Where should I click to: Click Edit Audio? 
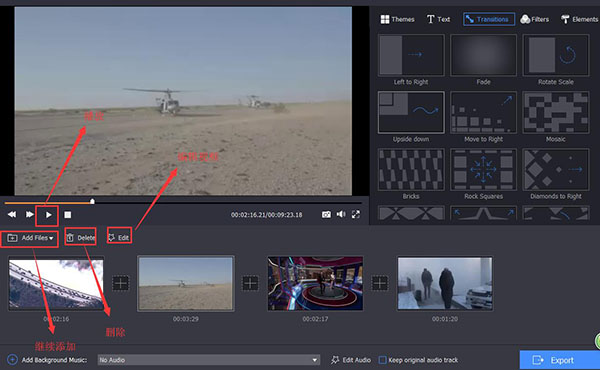coord(351,360)
